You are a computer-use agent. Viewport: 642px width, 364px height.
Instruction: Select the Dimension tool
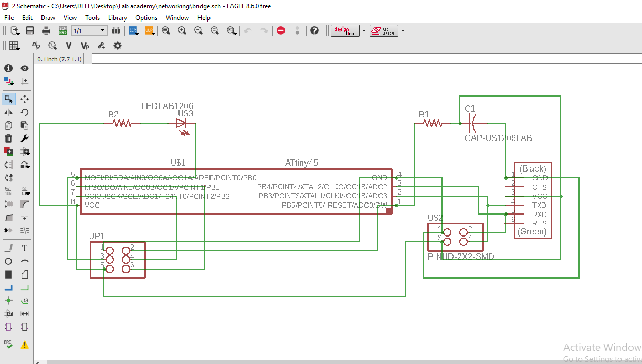coord(25,314)
